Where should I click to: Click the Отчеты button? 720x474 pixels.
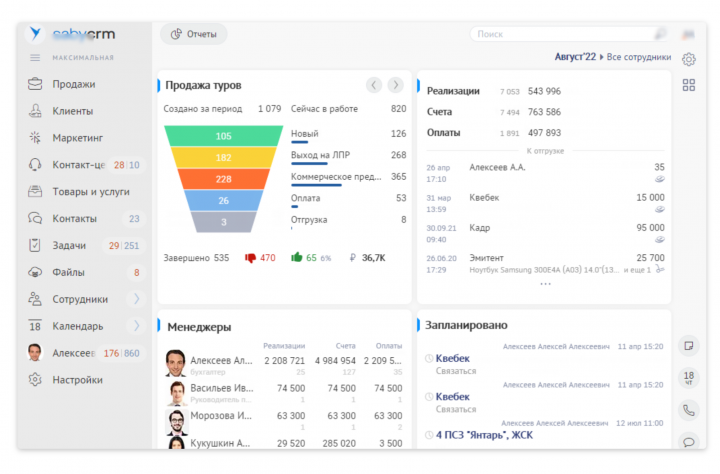click(194, 34)
